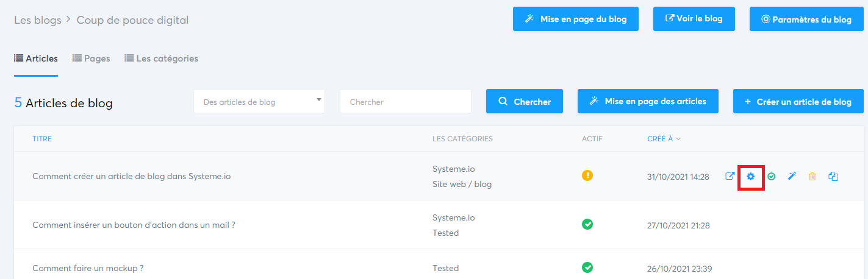Screen dimensions: 868x279
Task: Select the Articles tab
Action: 36,58
